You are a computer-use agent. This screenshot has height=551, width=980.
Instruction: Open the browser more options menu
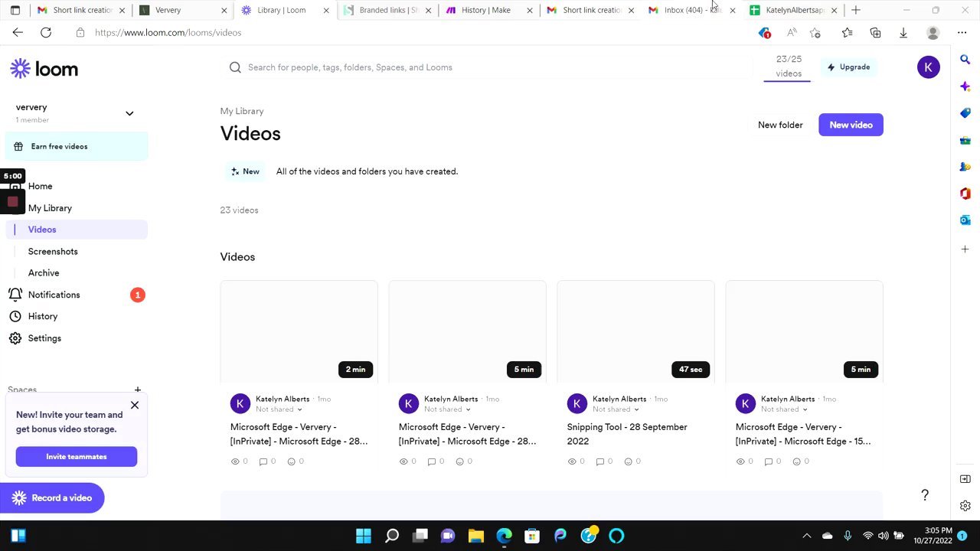tap(962, 33)
